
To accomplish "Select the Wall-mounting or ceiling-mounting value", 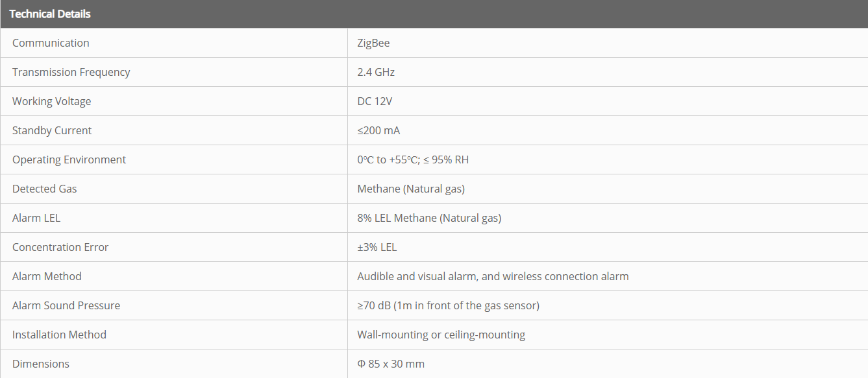I will [x=441, y=335].
